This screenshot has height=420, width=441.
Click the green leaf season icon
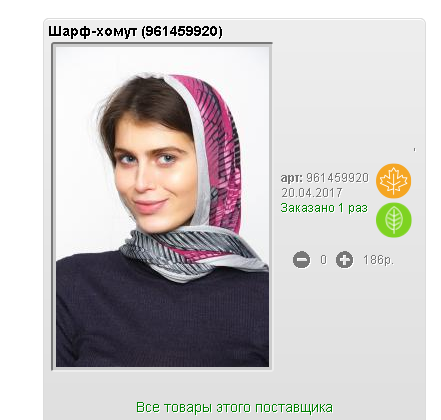pos(394,220)
